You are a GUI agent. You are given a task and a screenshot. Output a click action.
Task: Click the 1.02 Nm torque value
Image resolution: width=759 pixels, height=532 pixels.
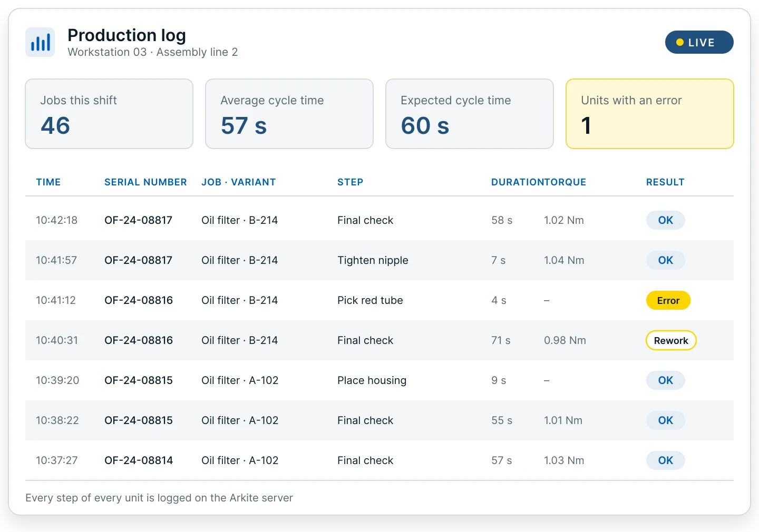(x=564, y=220)
